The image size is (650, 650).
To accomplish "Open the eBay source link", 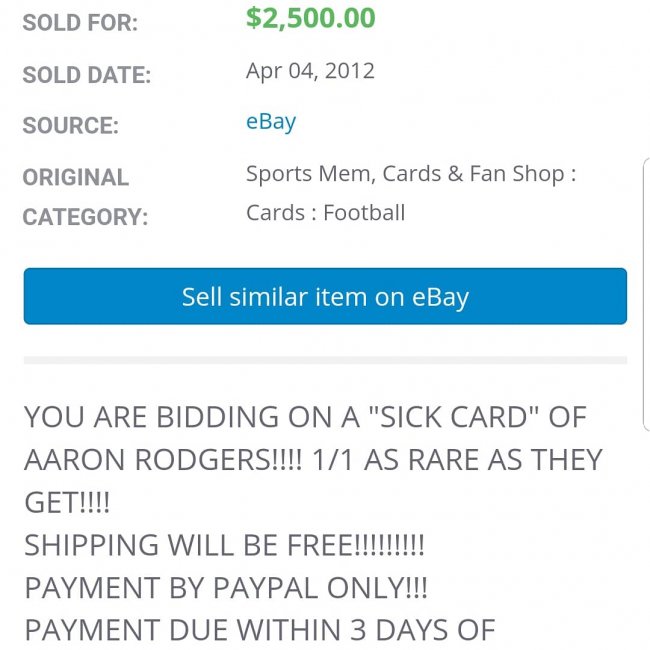I will [271, 122].
